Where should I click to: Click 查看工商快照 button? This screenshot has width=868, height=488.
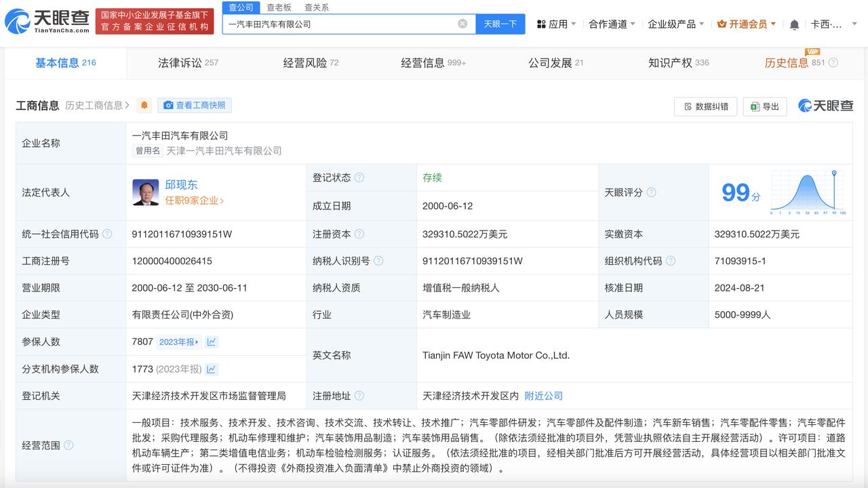click(195, 105)
